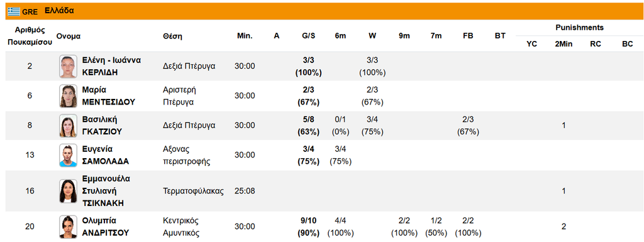Image resolution: width=644 pixels, height=242 pixels.
Task: Click the Θέση column header
Action: (172, 36)
